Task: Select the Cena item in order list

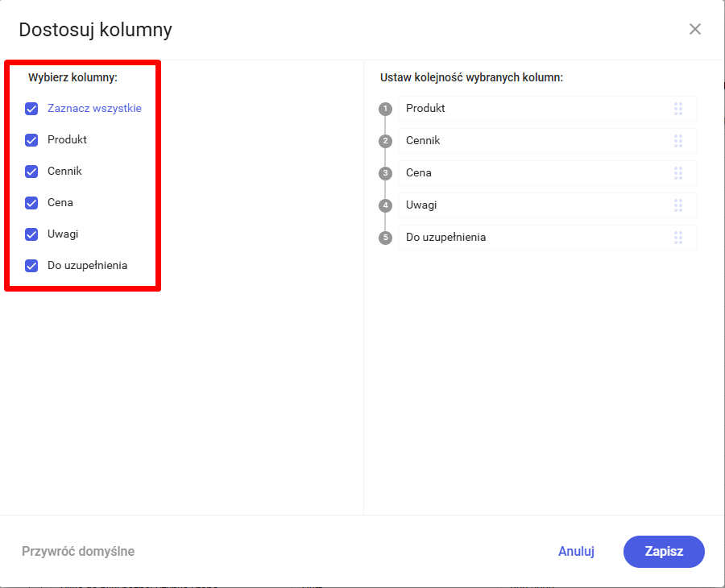Action: click(532, 173)
